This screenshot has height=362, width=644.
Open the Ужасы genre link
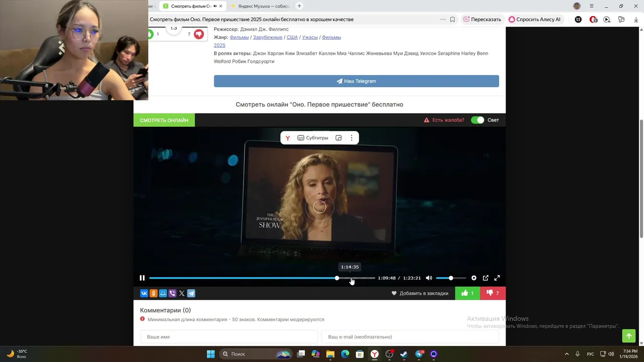[310, 37]
